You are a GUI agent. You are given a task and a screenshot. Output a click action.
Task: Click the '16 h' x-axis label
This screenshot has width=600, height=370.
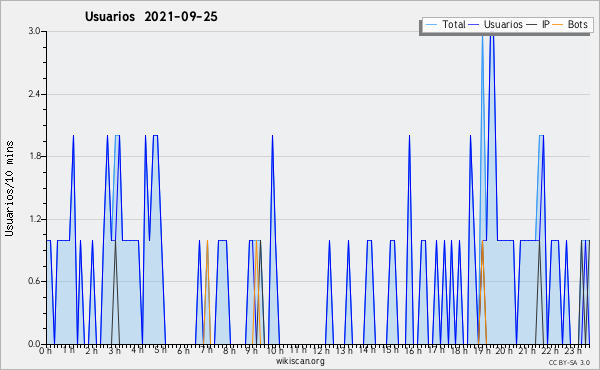pos(412,350)
